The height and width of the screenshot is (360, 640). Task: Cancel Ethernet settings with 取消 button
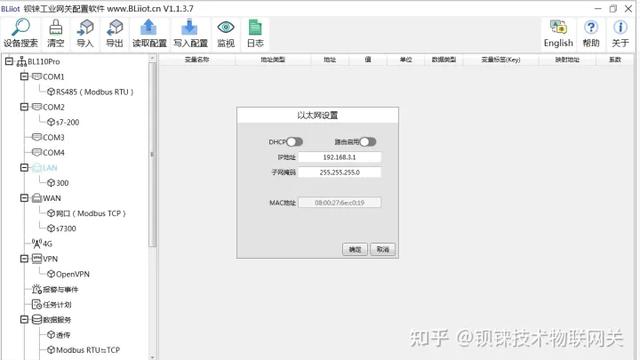click(382, 249)
